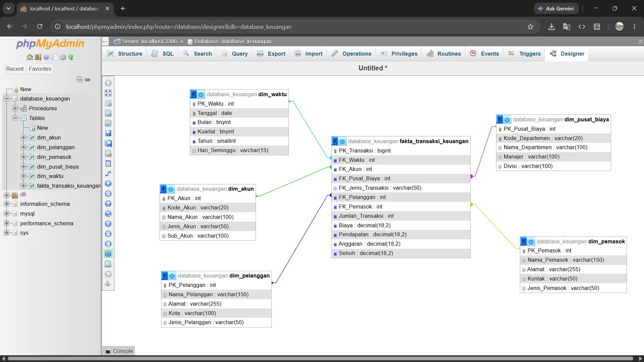Image resolution: width=644 pixels, height=362 pixels.
Task: Expand the dim_pelanggan table node
Action: (x=23, y=147)
